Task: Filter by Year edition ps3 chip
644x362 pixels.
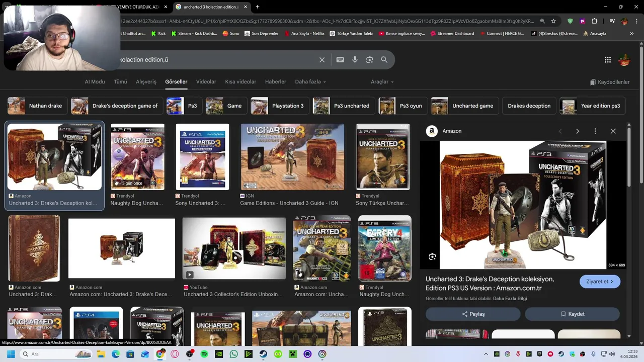Action: point(593,106)
